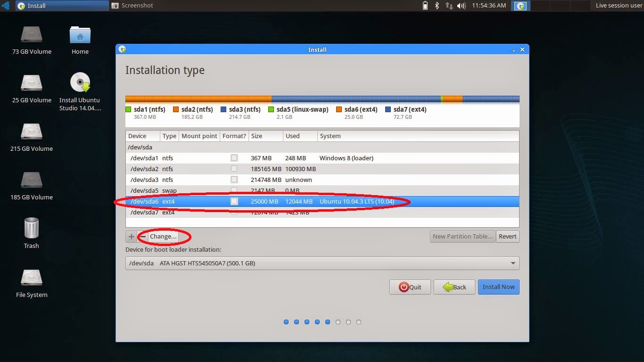Switch to Install task in panel
The image size is (644, 362).
point(61,6)
